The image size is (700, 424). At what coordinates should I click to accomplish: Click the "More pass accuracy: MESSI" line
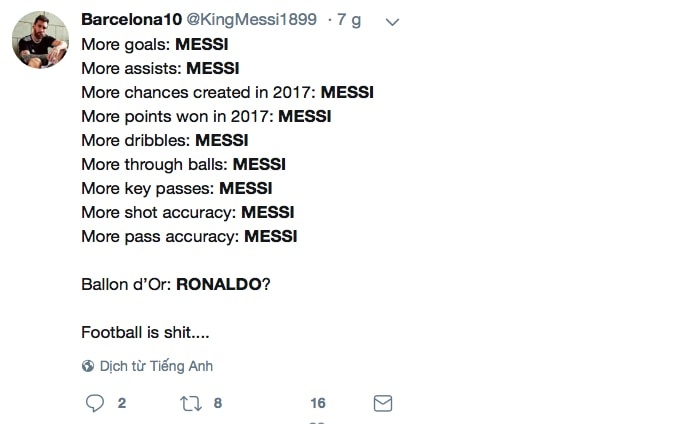point(189,237)
